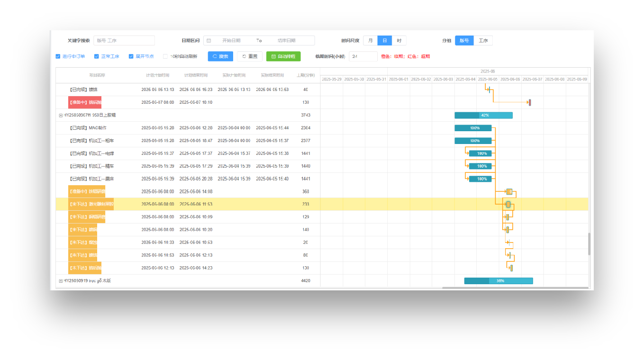
Task: Toggle the 展开节点 checkbox to collapse nodes
Action: pos(131,56)
